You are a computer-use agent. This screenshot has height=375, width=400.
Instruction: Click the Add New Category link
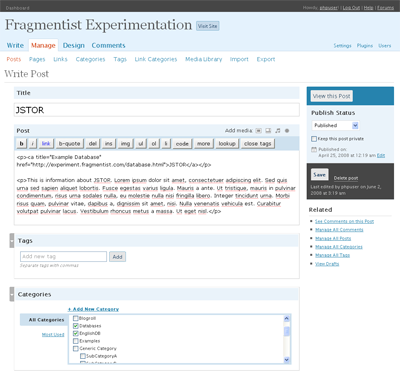(x=93, y=309)
